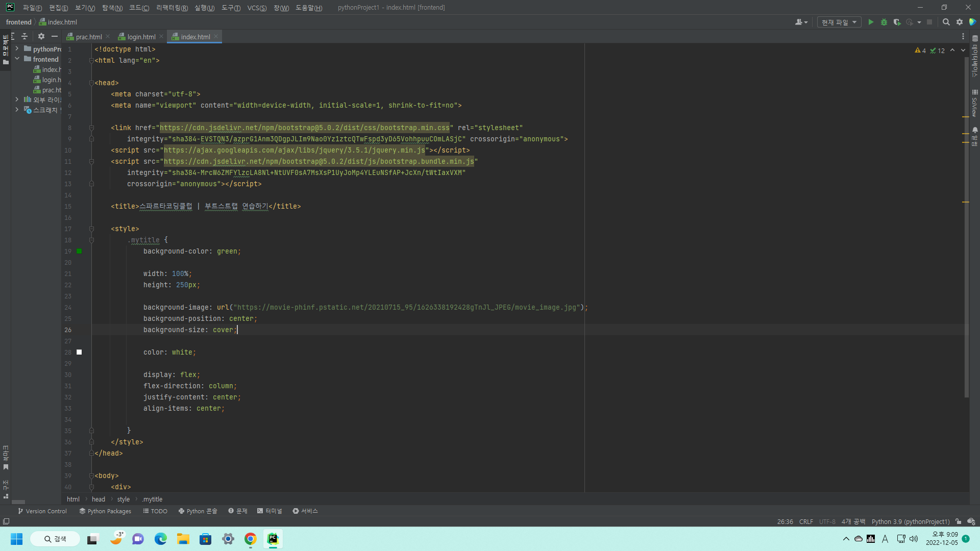Collapse all in the Project panel toolbar
The height and width of the screenshot is (551, 980).
pyautogui.click(x=24, y=36)
